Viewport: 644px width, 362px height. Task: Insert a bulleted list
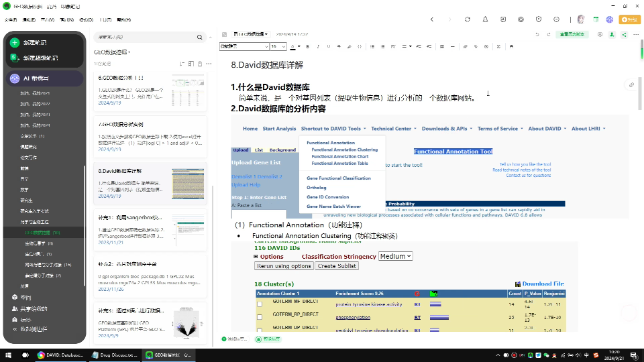tap(372, 47)
